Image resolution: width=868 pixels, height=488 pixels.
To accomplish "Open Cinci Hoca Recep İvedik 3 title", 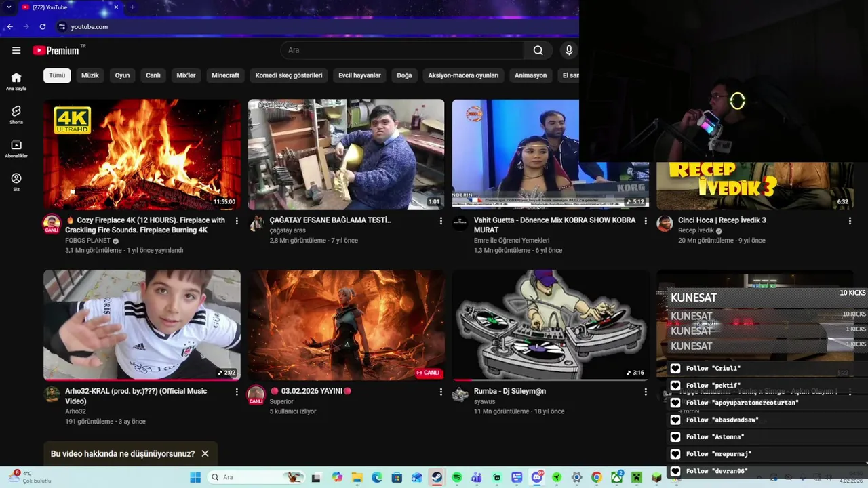I will [x=722, y=220].
